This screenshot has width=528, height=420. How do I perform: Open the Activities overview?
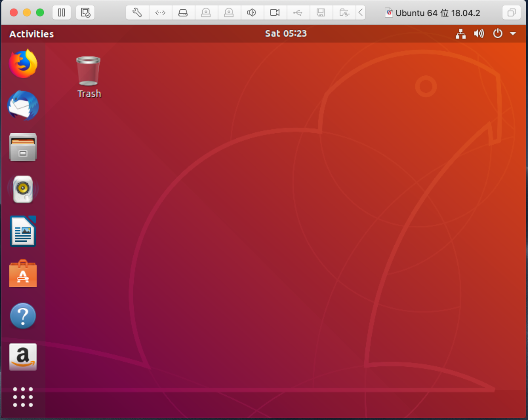pos(31,34)
